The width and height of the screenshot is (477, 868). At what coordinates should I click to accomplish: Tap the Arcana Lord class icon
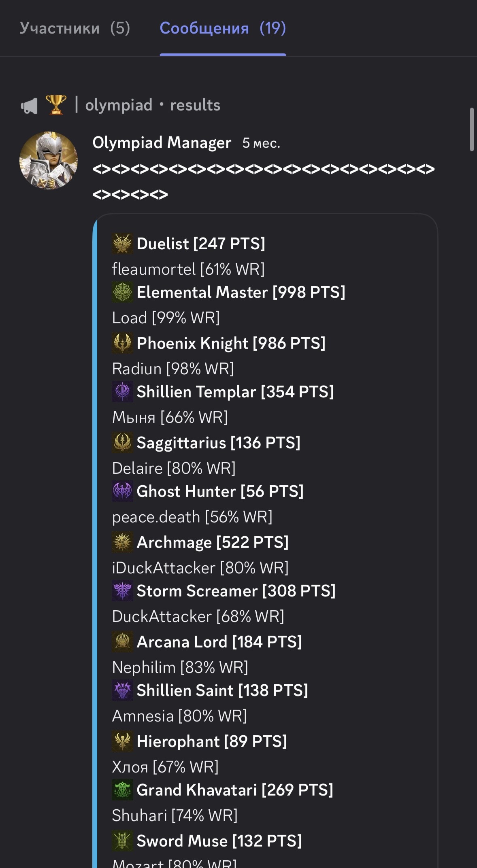(122, 641)
